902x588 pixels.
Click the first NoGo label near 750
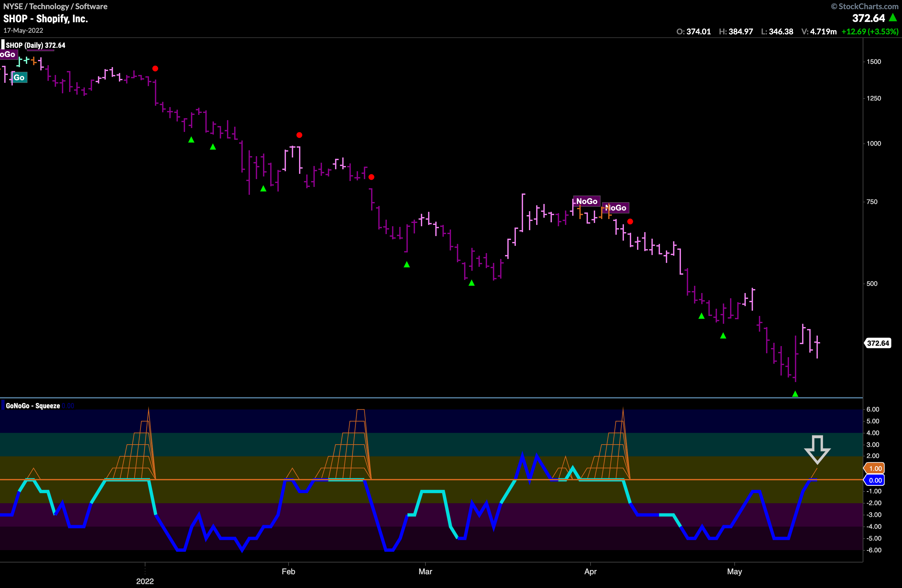tap(586, 201)
